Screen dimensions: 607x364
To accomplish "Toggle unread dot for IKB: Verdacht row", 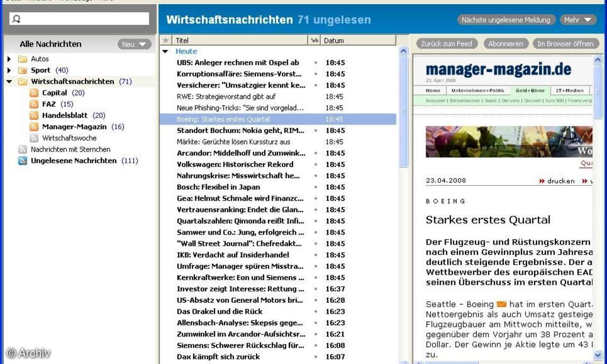I will [x=316, y=255].
